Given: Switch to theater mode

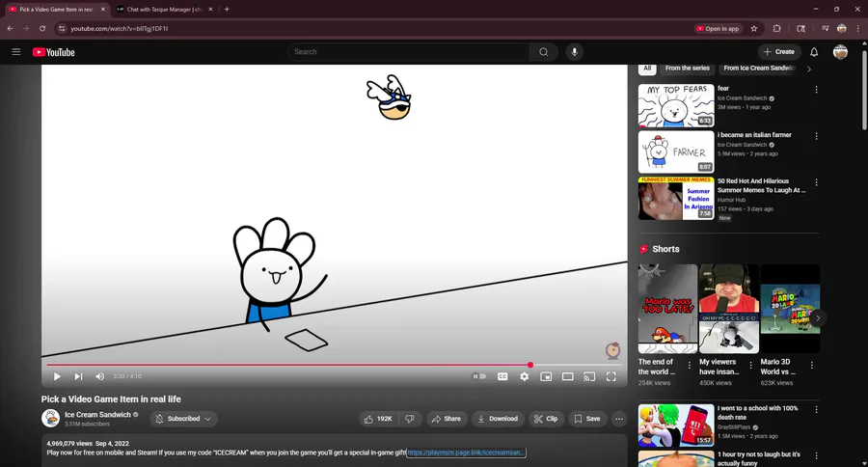Looking at the screenshot, I should point(567,376).
